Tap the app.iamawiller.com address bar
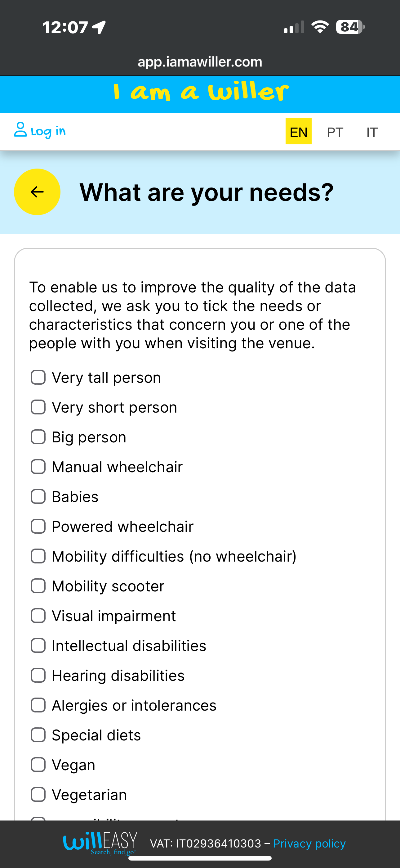The image size is (400, 868). tap(200, 62)
